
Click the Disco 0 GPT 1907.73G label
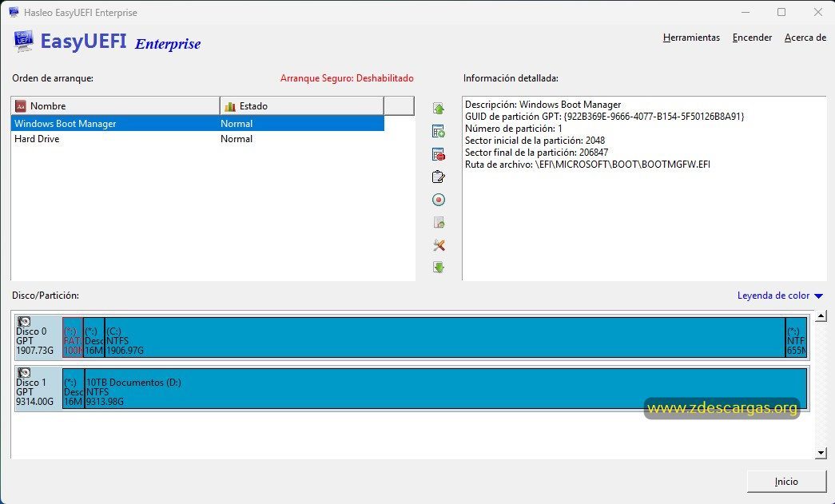pos(34,340)
